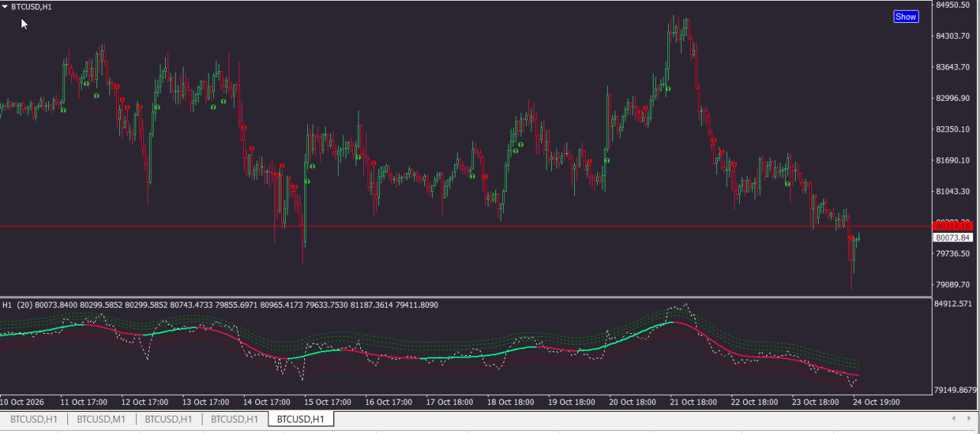Click the 18 Oct 18:00 time label
The height and width of the screenshot is (434, 980).
511,401
